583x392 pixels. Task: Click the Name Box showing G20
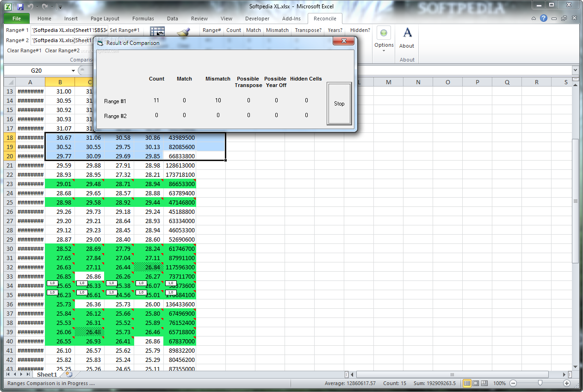[x=37, y=71]
